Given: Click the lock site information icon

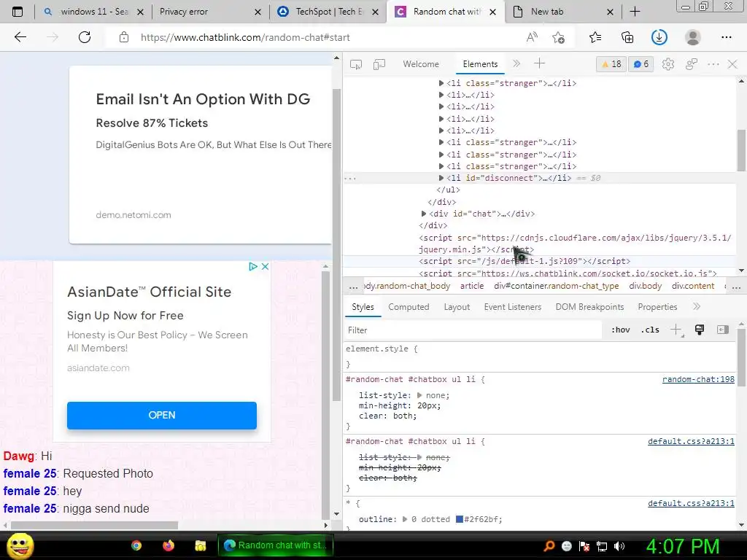Looking at the screenshot, I should [124, 37].
